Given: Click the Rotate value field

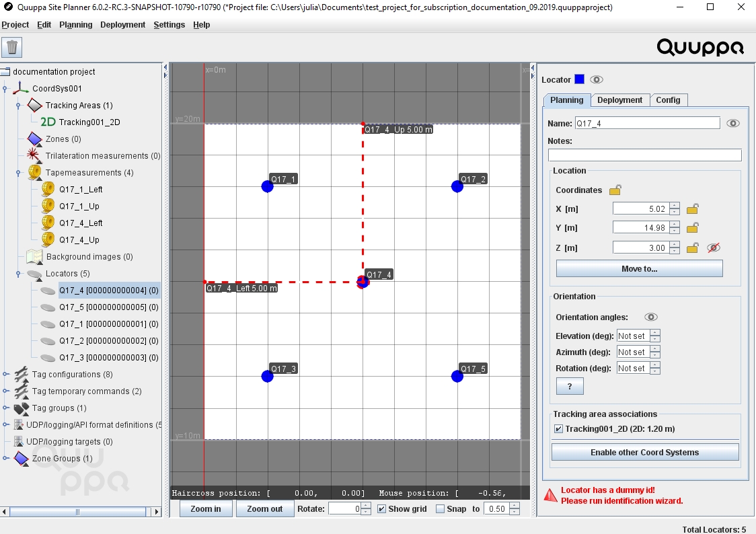Looking at the screenshot, I should pyautogui.click(x=344, y=509).
